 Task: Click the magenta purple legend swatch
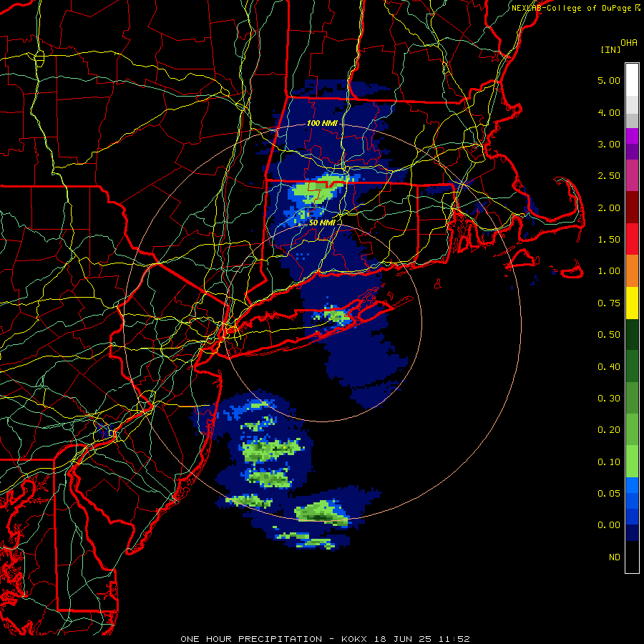coord(632,136)
